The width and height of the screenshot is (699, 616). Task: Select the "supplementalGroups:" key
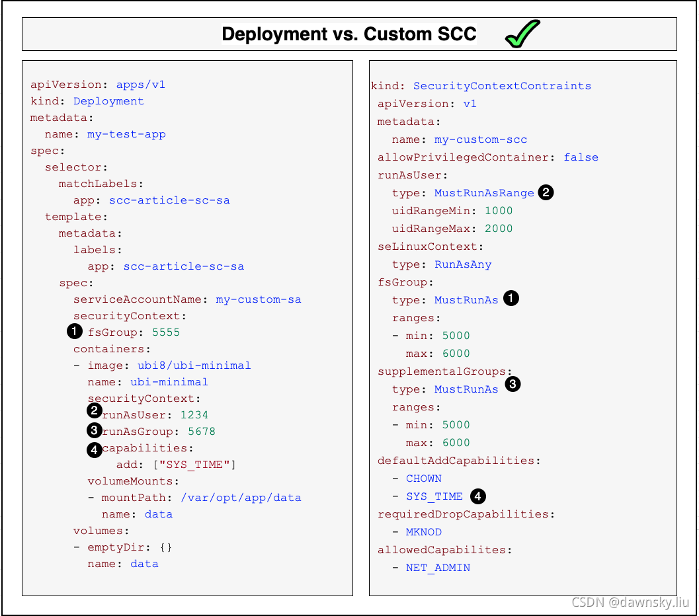(445, 371)
